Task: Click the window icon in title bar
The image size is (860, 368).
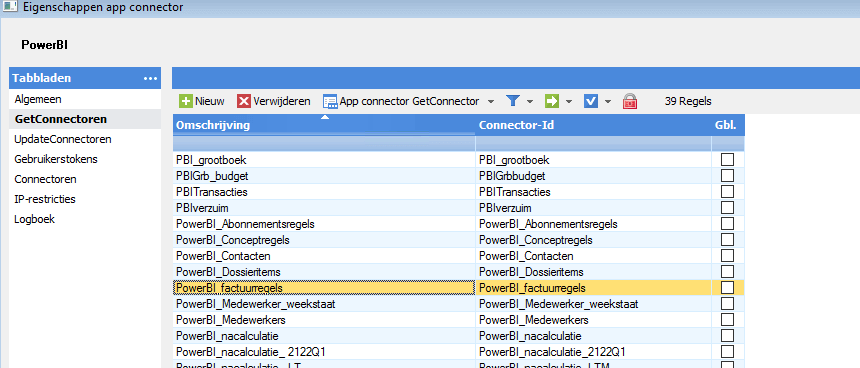Action: pyautogui.click(x=9, y=8)
